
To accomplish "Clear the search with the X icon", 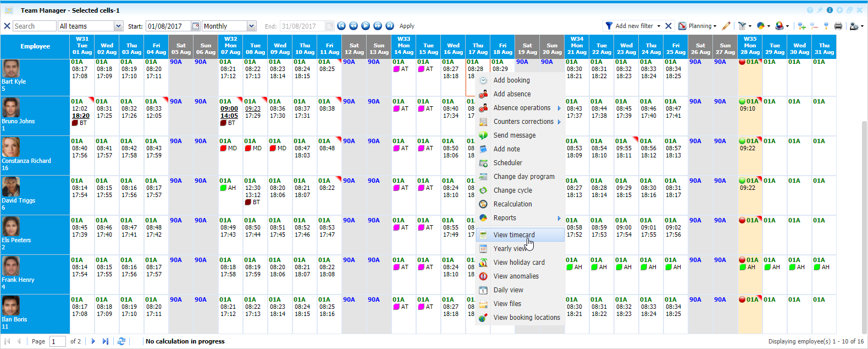I will click(x=7, y=26).
